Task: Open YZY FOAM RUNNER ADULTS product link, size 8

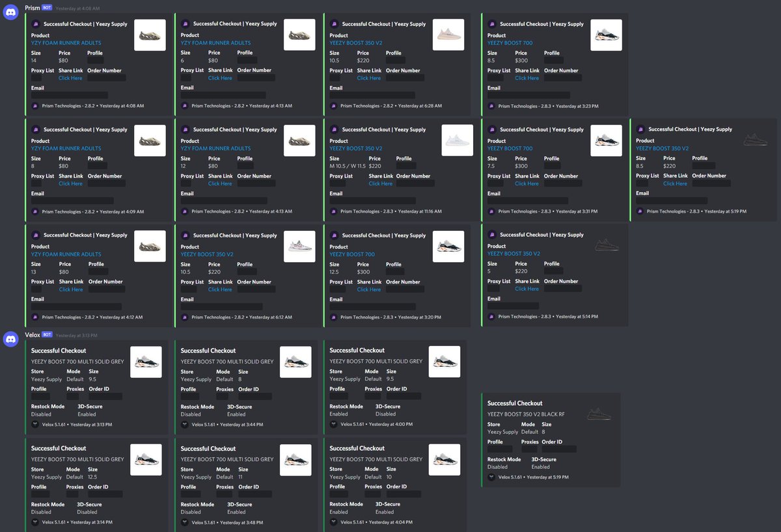Action: tap(66, 148)
